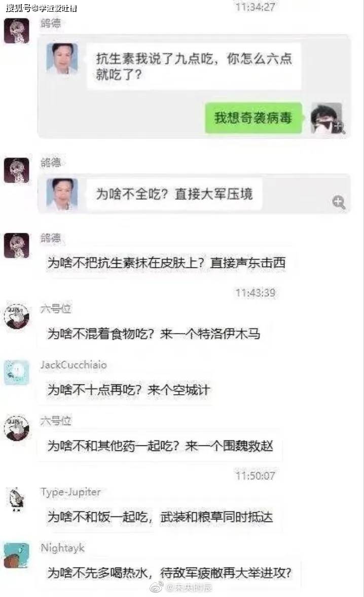Open JackCucchiaio's light blue avatar
The width and height of the screenshot is (364, 597).
(x=16, y=372)
